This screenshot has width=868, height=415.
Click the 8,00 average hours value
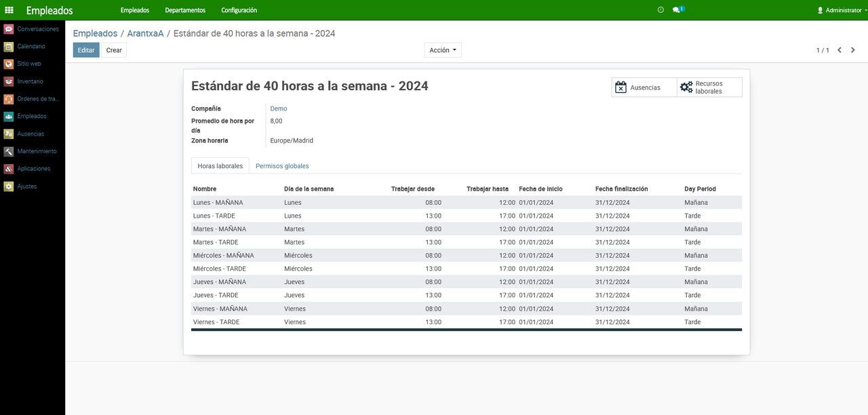276,121
